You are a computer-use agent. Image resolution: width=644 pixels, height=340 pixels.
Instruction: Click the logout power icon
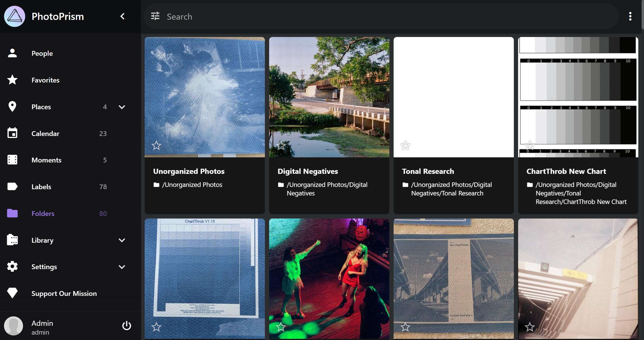point(126,325)
